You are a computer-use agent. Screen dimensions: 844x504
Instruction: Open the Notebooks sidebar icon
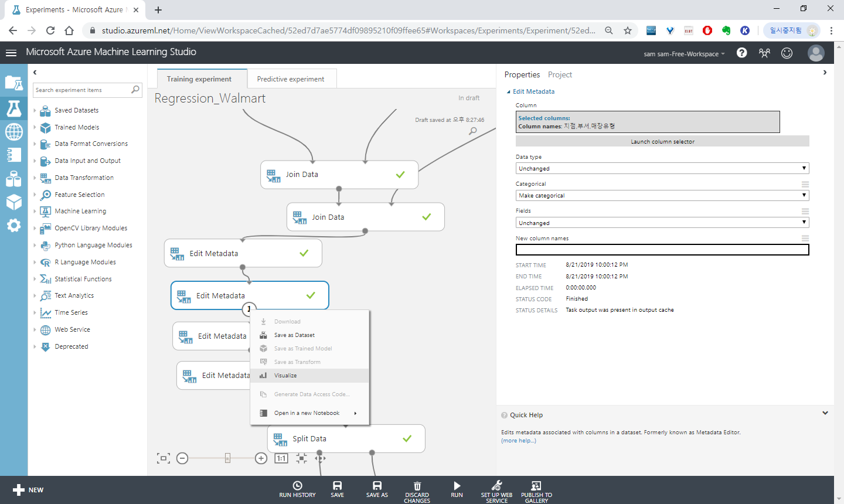[14, 155]
